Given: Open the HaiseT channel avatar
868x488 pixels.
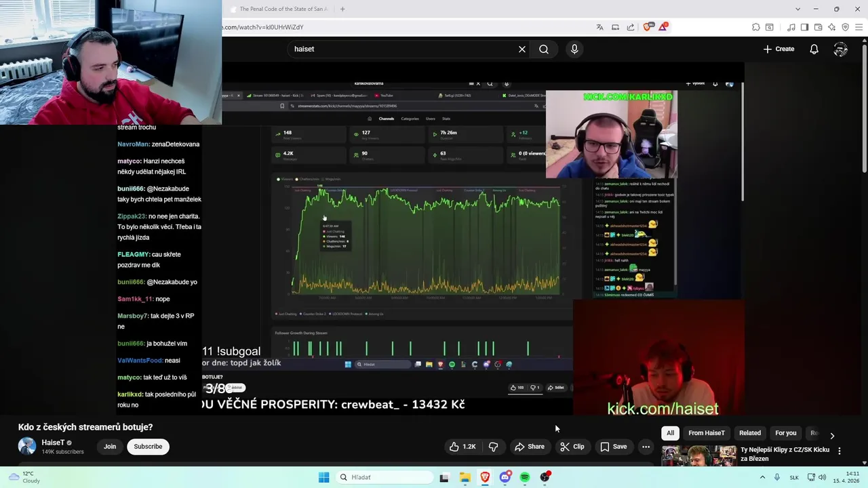Looking at the screenshot, I should click(27, 446).
